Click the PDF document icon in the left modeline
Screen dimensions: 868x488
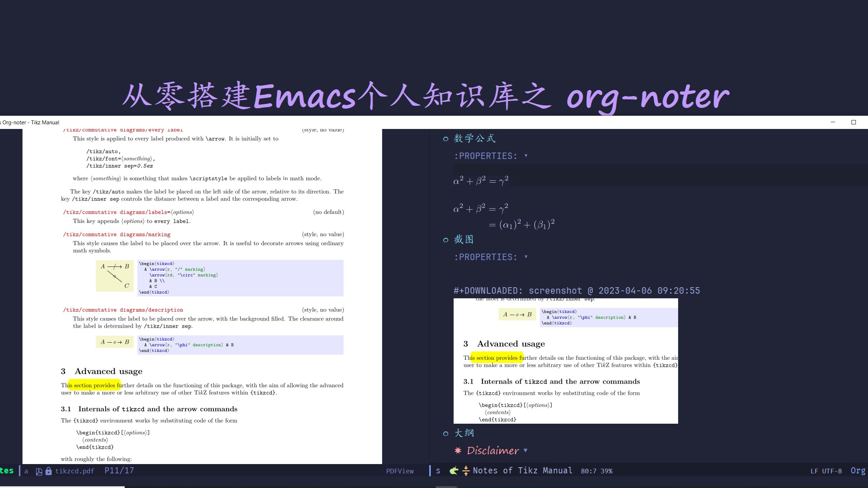tap(39, 471)
